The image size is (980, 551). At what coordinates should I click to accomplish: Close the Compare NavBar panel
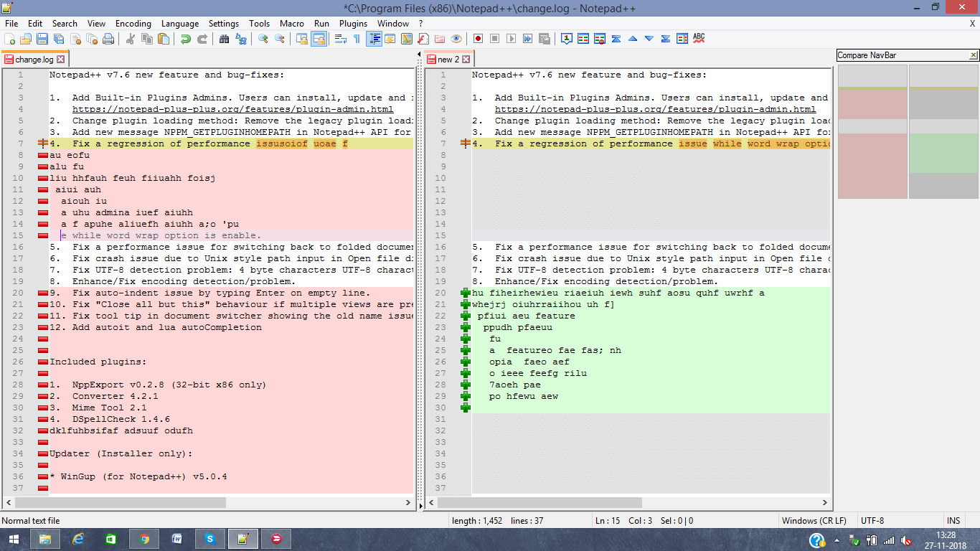974,55
